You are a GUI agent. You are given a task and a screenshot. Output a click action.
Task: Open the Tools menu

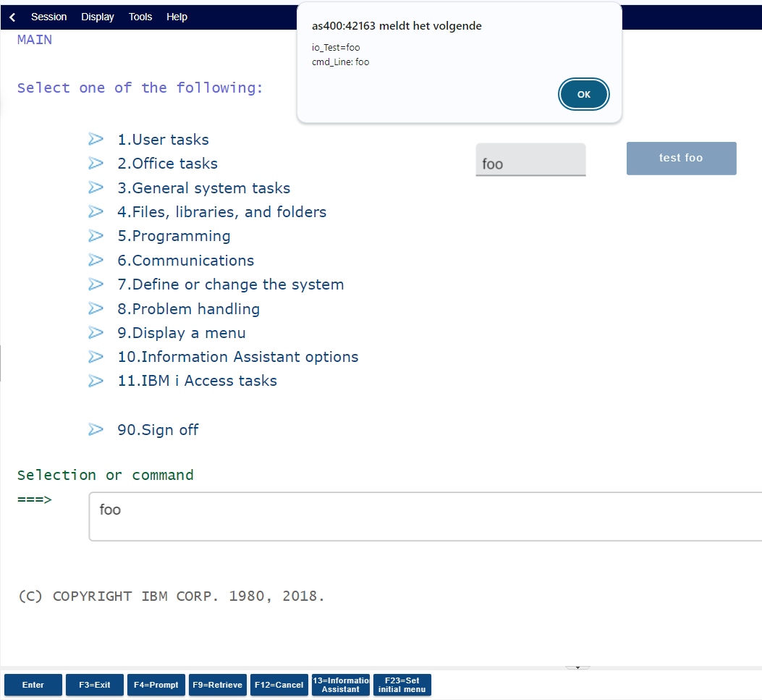click(140, 17)
